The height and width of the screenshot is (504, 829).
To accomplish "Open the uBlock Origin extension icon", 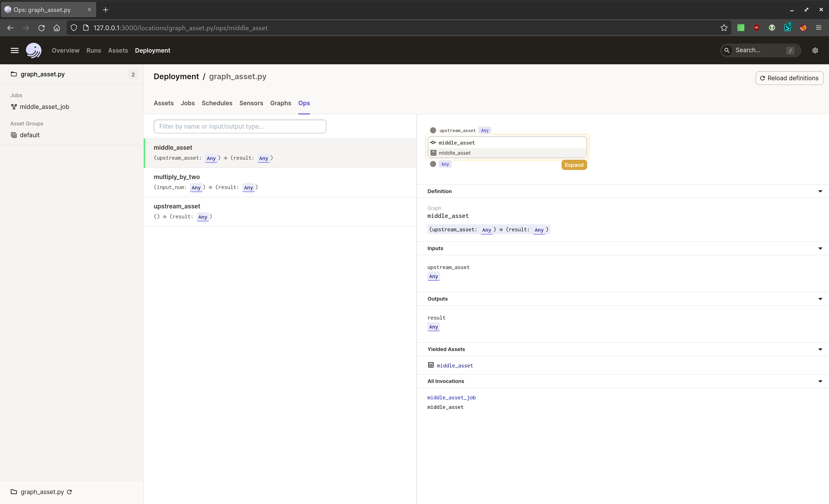I will point(756,28).
